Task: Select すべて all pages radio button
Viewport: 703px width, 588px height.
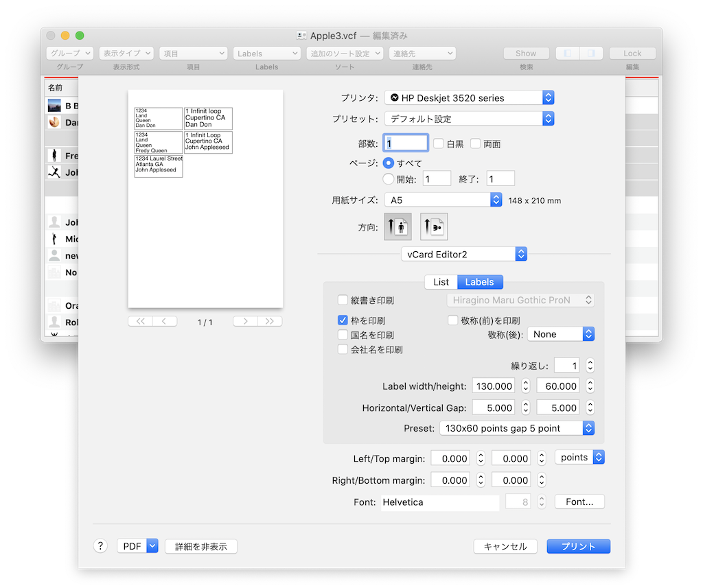Action: coord(389,163)
